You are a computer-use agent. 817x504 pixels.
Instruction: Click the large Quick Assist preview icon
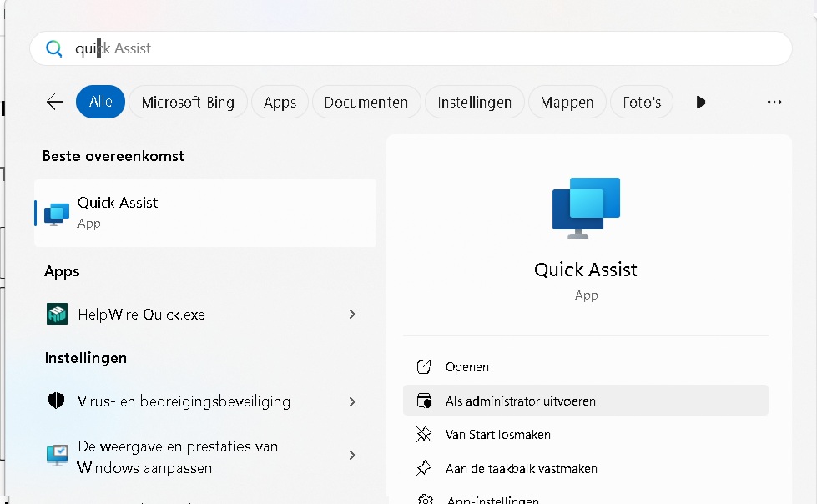point(586,208)
